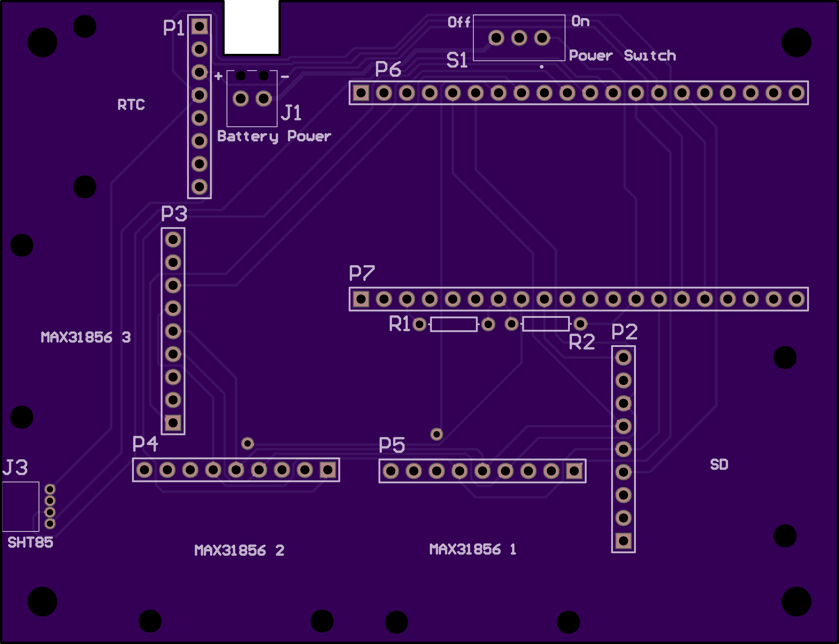This screenshot has width=839, height=644.
Task: Select the P1 header designator
Action: tap(174, 28)
